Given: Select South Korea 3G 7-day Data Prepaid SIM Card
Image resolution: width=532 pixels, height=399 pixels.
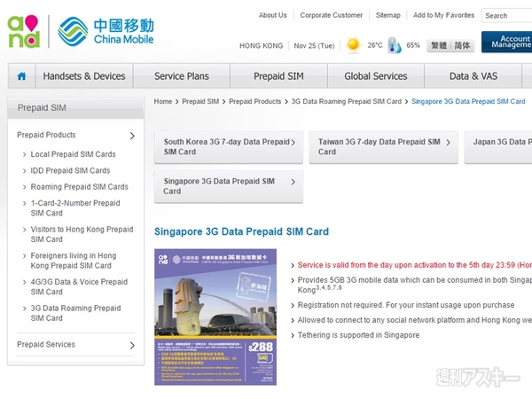Looking at the screenshot, I should (229, 147).
